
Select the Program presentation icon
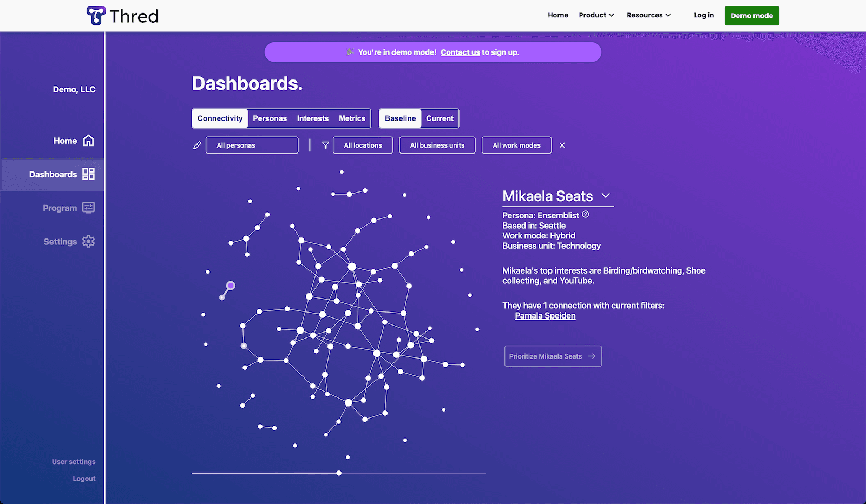88,208
